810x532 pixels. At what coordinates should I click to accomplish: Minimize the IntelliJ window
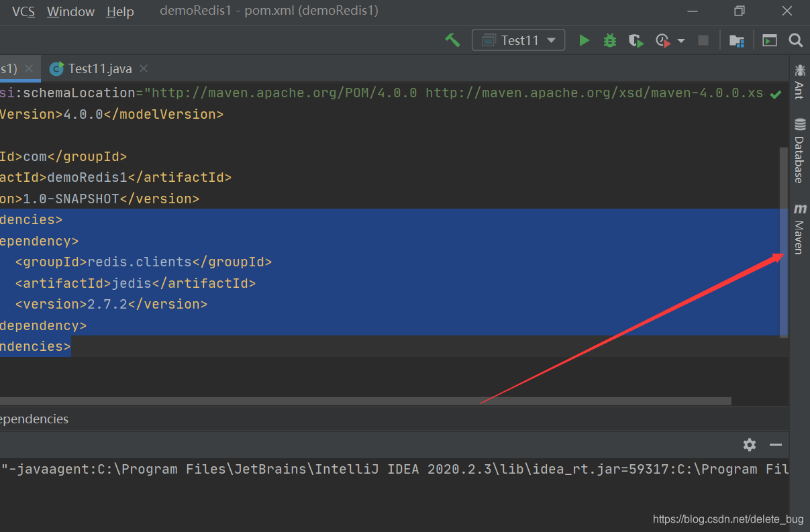[x=691, y=11]
